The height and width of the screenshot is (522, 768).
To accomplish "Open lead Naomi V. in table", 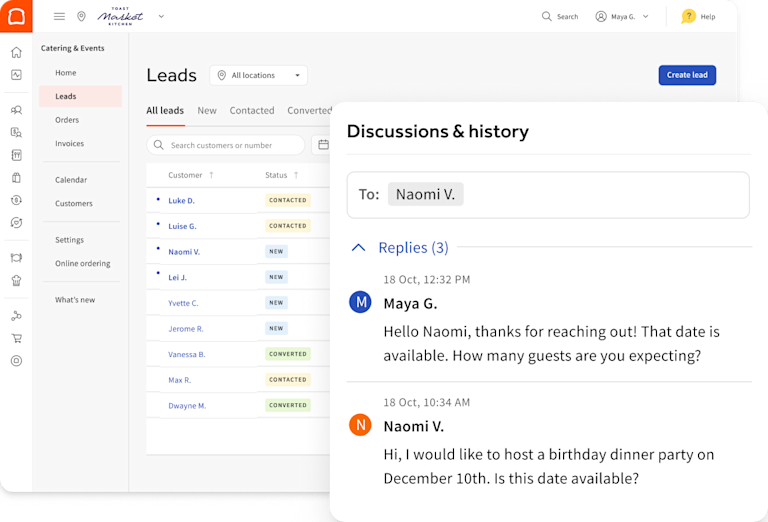I will point(184,252).
